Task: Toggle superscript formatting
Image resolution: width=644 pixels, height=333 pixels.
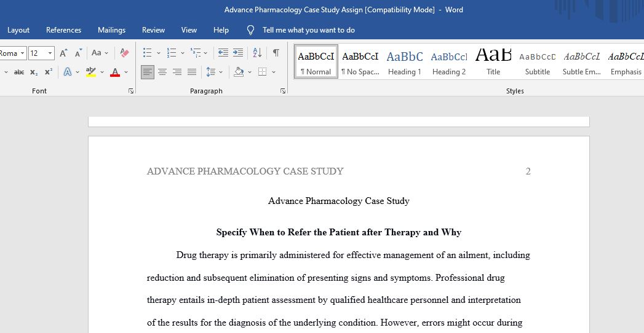Action: 49,72
